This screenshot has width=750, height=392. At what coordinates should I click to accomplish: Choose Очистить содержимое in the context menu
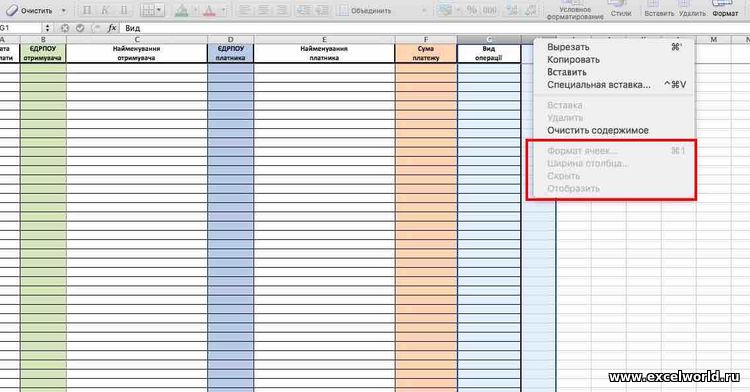598,131
